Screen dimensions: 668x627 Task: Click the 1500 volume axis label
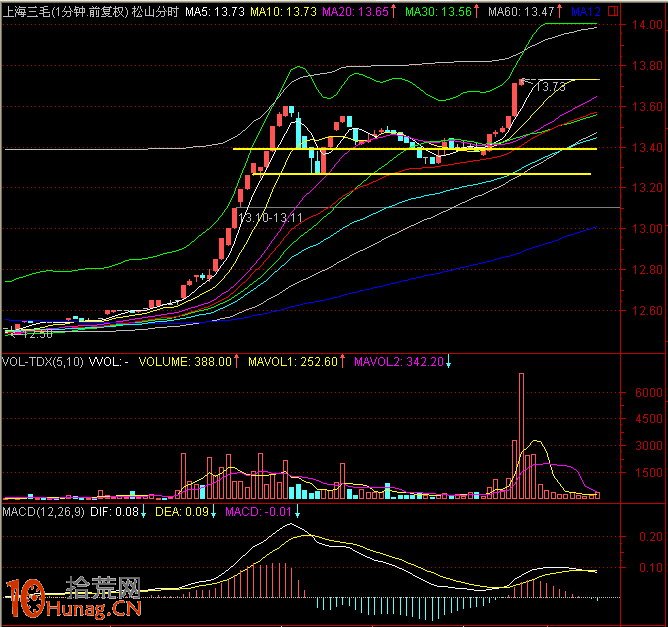649,473
